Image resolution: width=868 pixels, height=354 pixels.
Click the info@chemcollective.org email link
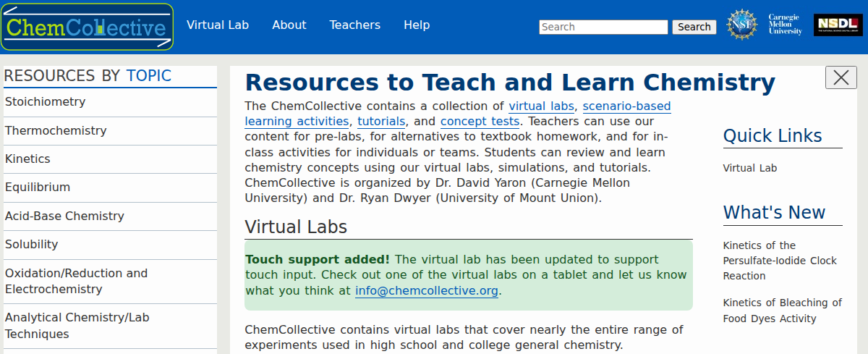click(427, 291)
